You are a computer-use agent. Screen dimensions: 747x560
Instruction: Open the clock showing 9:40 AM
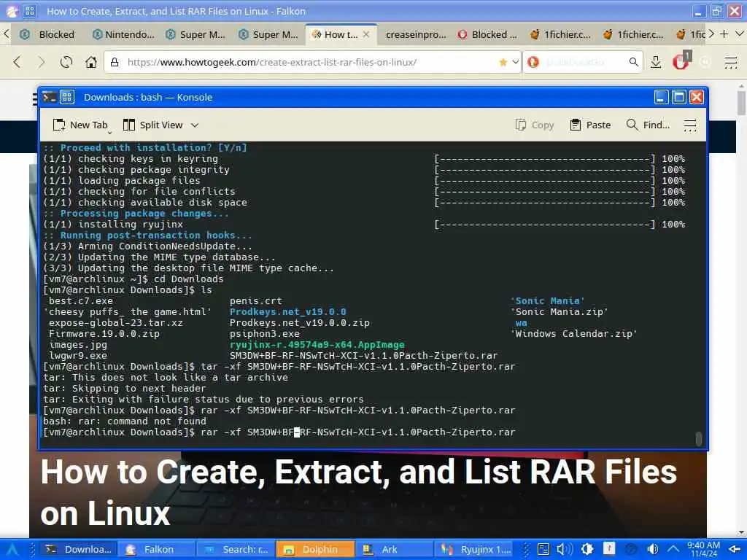coord(704,550)
